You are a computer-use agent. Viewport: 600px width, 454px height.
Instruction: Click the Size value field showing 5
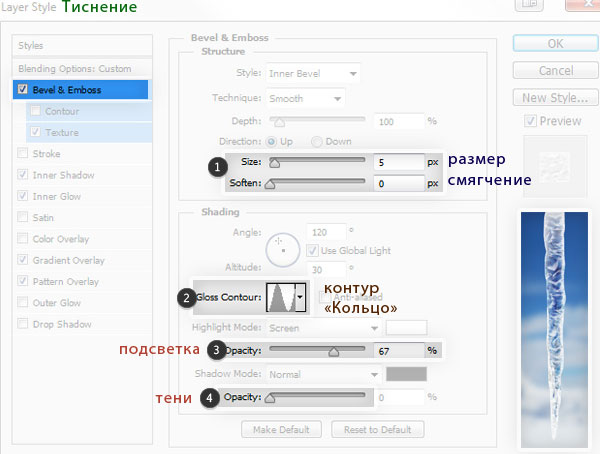[399, 162]
